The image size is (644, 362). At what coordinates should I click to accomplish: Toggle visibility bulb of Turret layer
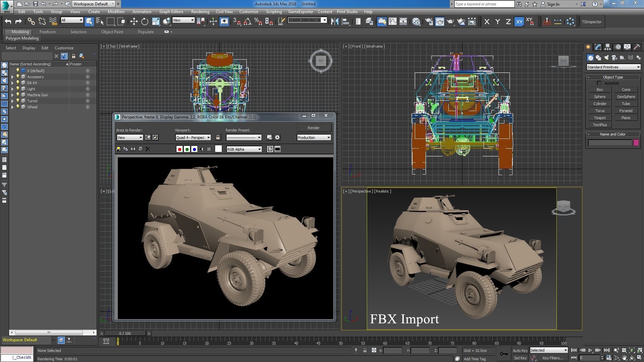pos(18,101)
